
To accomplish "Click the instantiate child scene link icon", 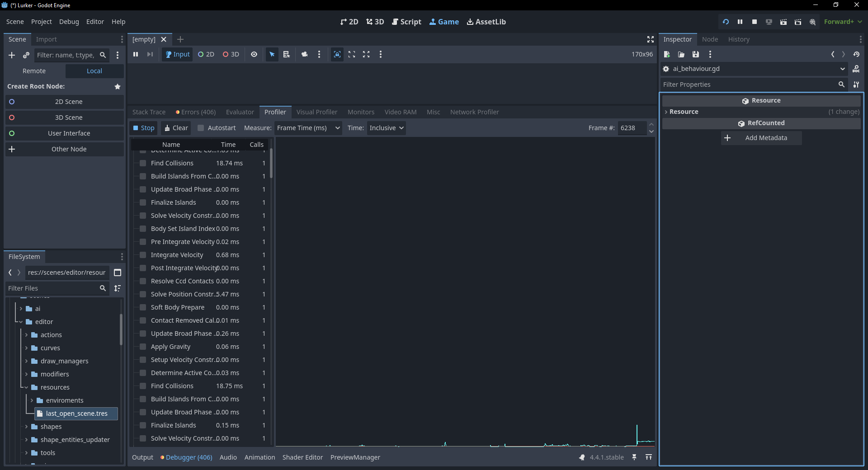I will 26,55.
